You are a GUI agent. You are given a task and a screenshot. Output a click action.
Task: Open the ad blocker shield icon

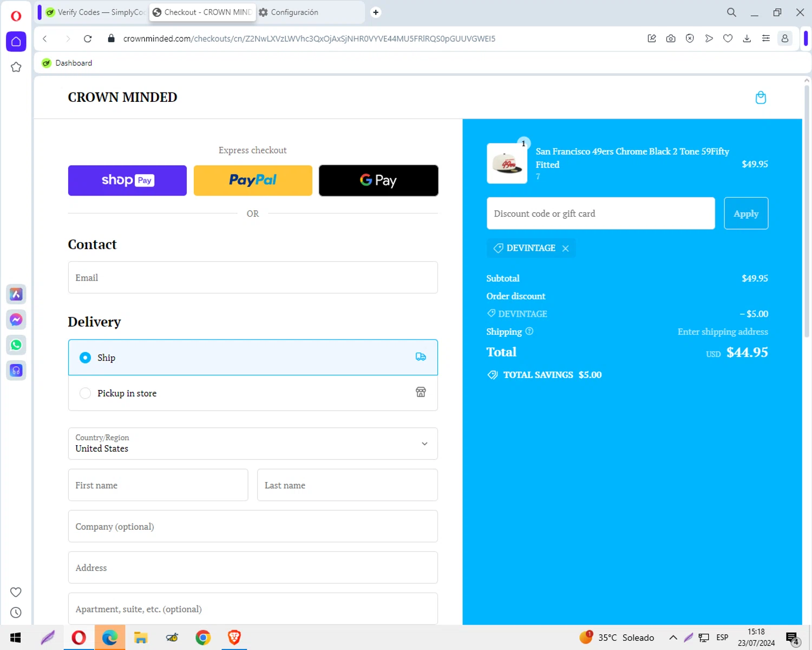pyautogui.click(x=690, y=38)
